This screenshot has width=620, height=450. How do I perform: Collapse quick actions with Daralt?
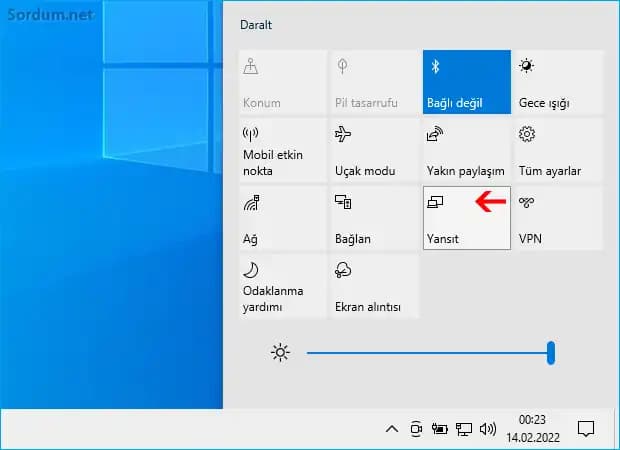258,24
